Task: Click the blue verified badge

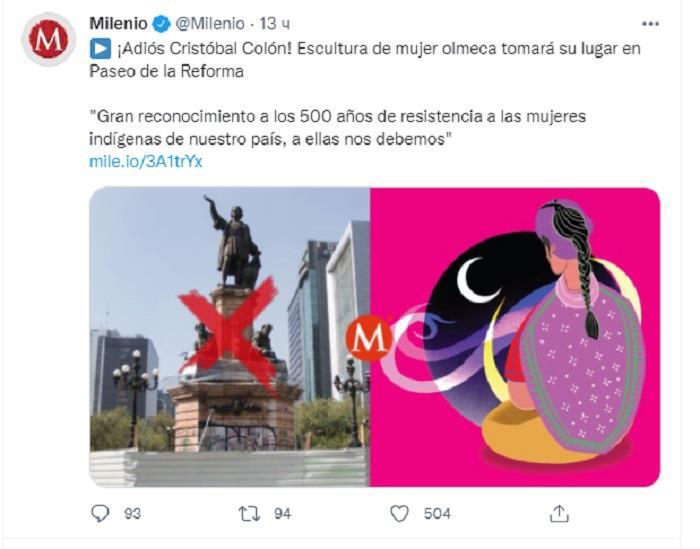Action: coord(161,24)
